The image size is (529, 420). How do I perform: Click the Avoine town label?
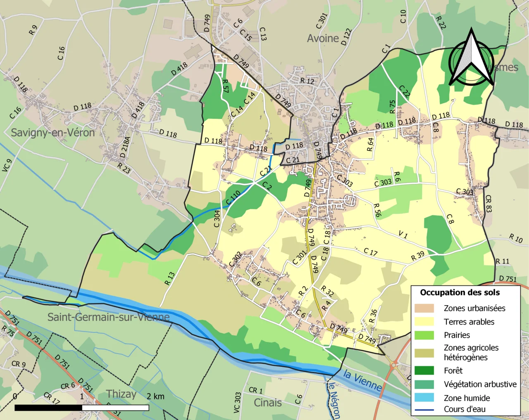[323, 38]
